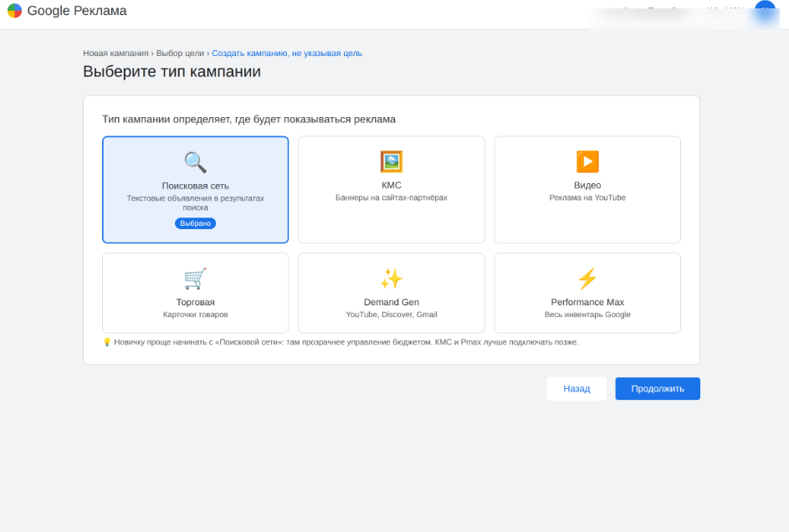Click the YouTube, Discover, Gmail description
789x532 pixels.
[x=392, y=315]
